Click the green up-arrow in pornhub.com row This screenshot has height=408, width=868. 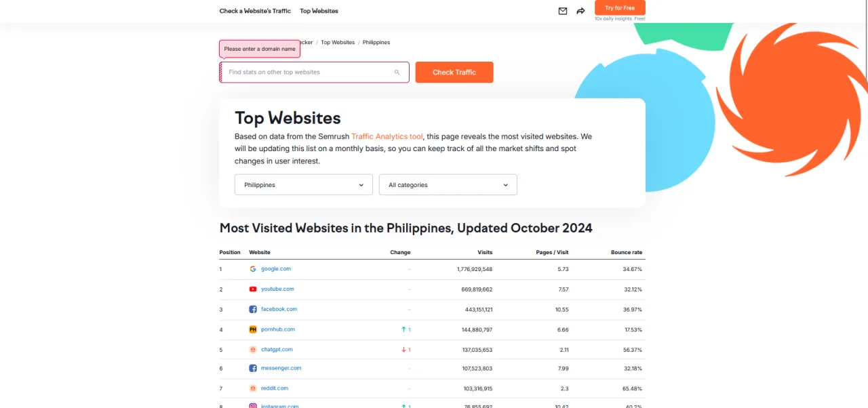pyautogui.click(x=404, y=329)
